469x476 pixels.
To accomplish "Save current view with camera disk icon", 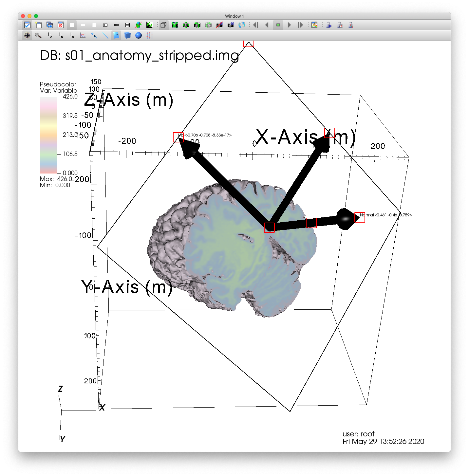I will pos(231,25).
